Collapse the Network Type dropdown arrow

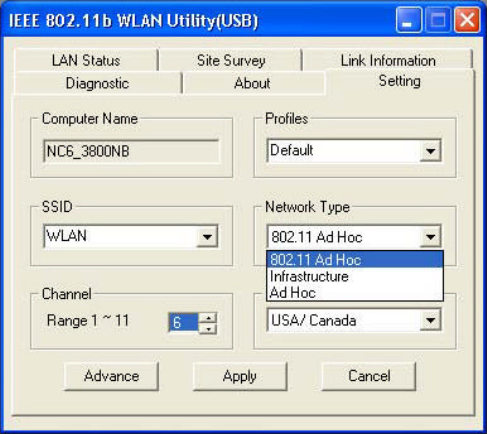pyautogui.click(x=430, y=237)
